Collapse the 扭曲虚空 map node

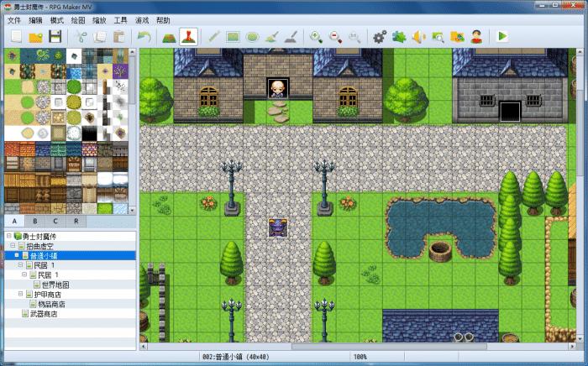coord(13,246)
